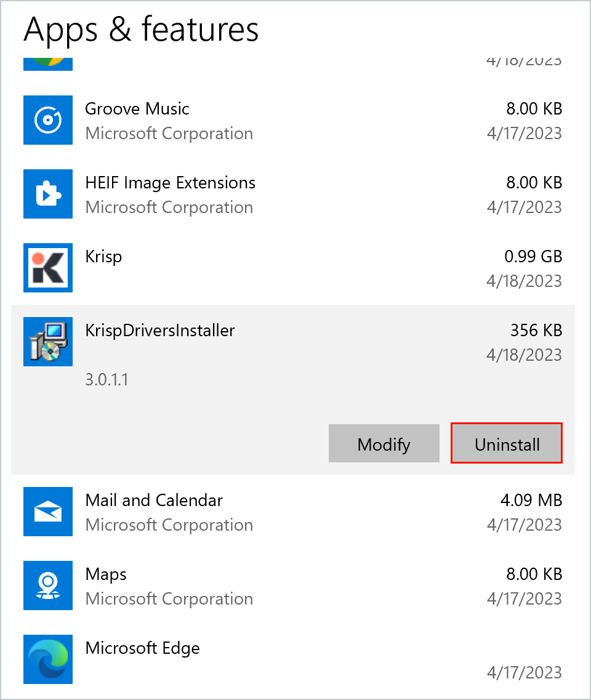591x700 pixels.
Task: Click the 3.0.1.1 version number text
Action: [107, 379]
